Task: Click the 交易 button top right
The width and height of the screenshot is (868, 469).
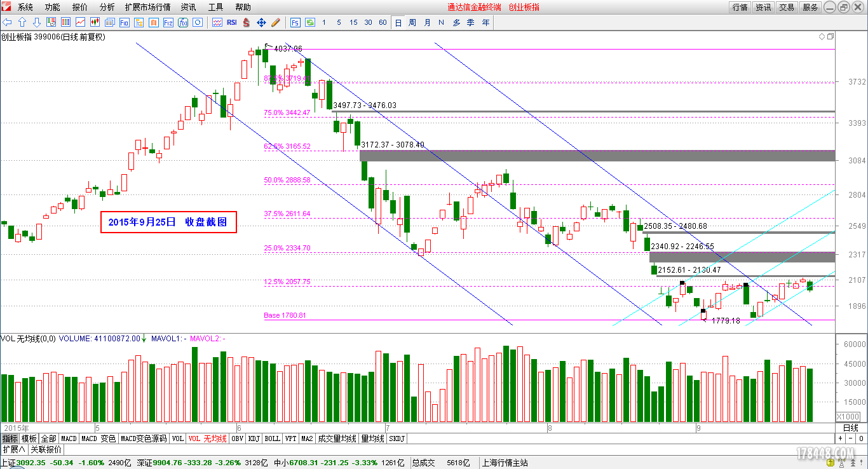Action: point(787,7)
